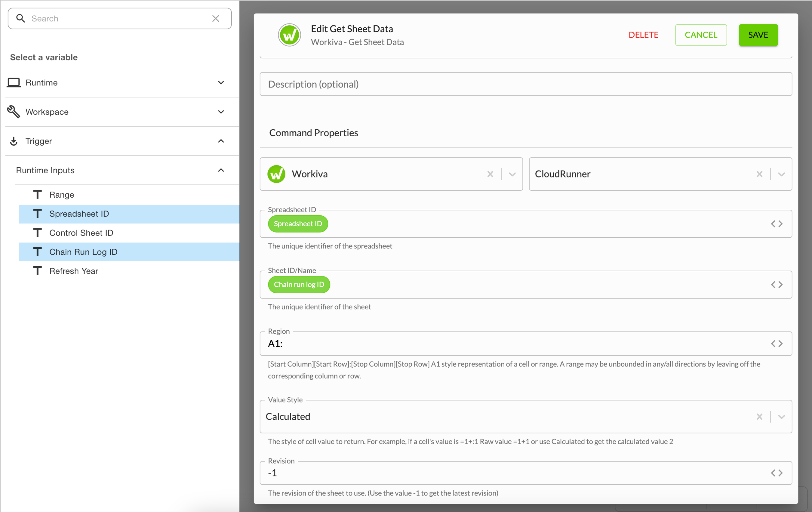Clear the Workiva connector selection

[x=490, y=174]
